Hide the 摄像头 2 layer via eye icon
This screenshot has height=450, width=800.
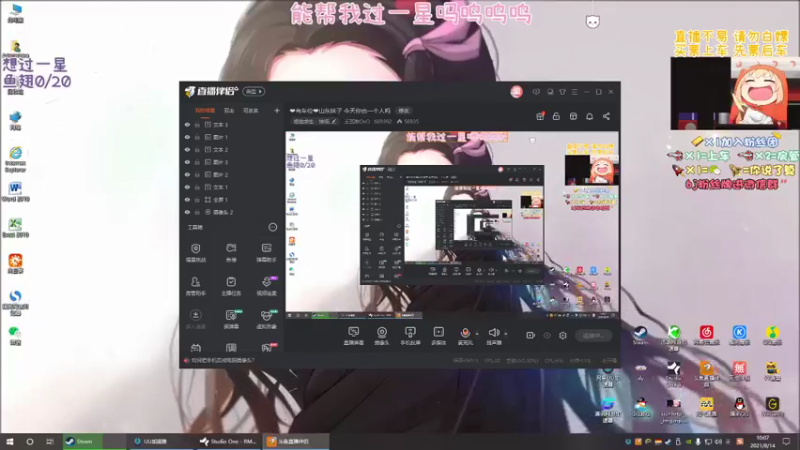pyautogui.click(x=187, y=212)
